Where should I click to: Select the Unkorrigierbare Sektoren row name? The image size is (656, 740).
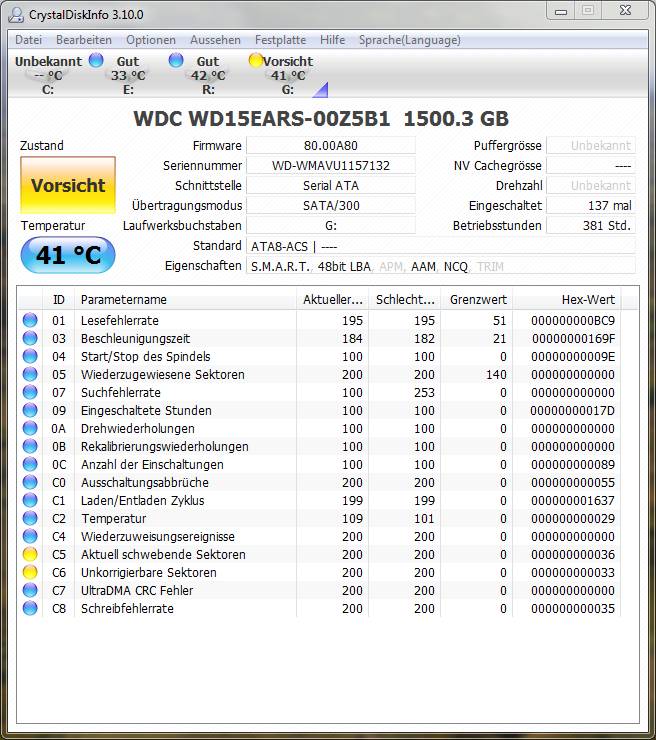(x=149, y=572)
